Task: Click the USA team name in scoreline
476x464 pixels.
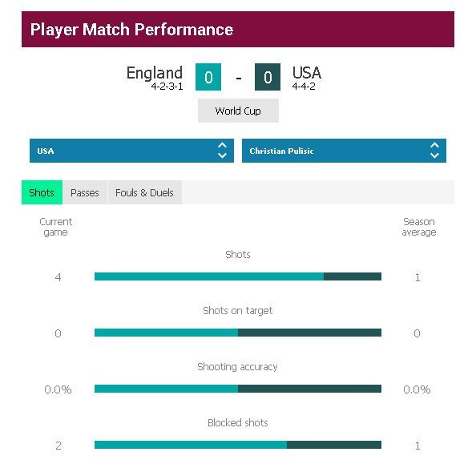Action: click(x=307, y=73)
